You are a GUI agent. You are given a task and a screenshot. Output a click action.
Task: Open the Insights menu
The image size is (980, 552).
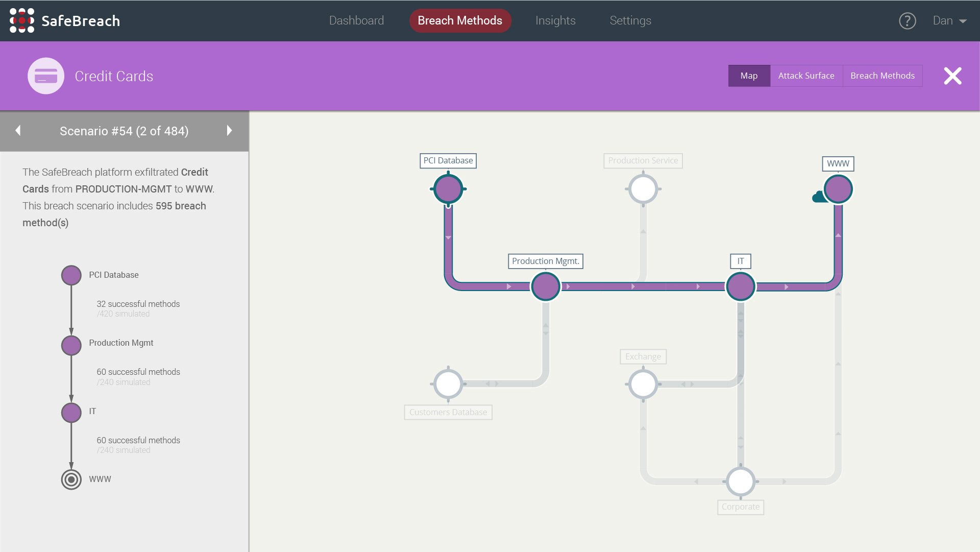[555, 20]
